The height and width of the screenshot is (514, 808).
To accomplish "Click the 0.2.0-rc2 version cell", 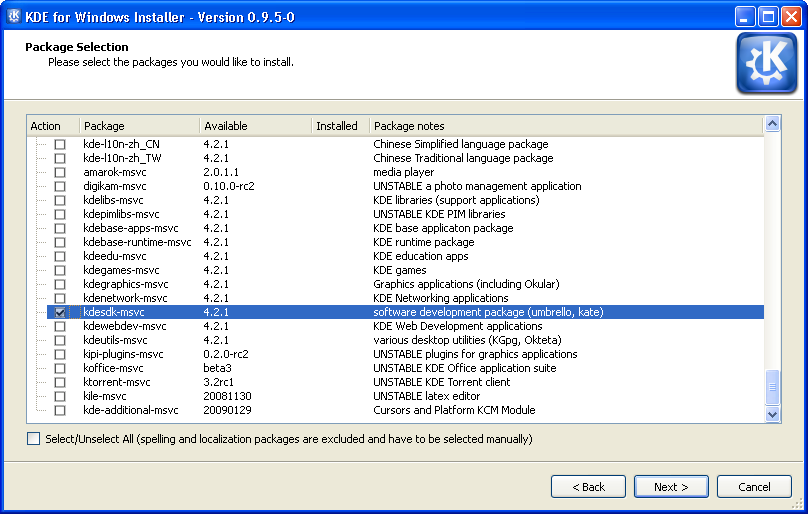I will point(226,354).
